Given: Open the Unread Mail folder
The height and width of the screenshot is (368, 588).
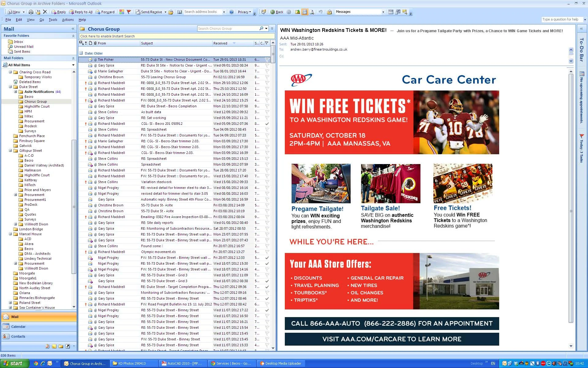Looking at the screenshot, I should (24, 47).
